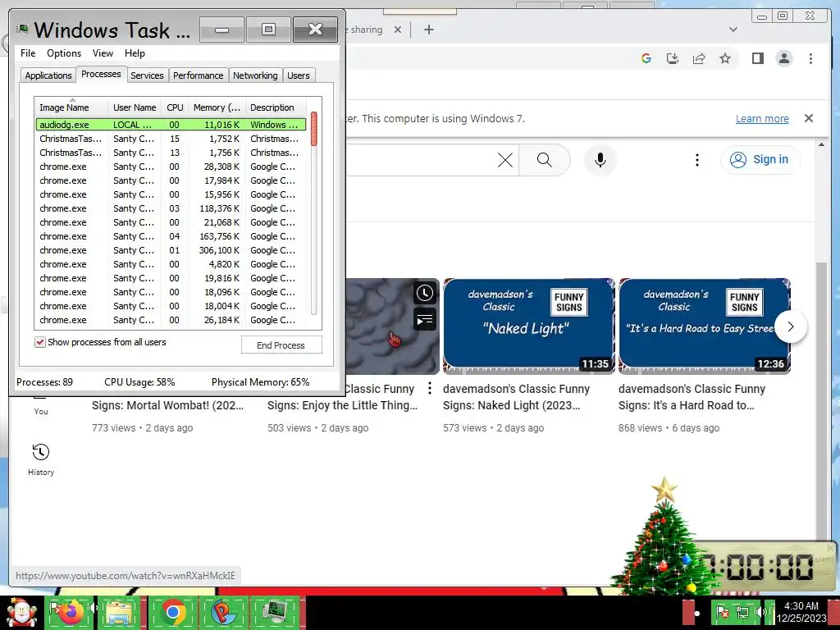
Task: Sort processes by Description column header
Action: (276, 107)
